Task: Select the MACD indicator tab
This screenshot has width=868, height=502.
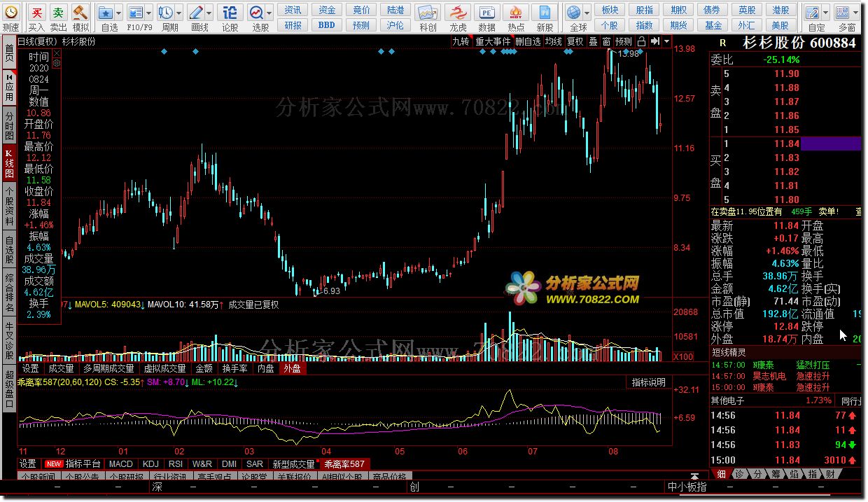Action: tap(121, 464)
